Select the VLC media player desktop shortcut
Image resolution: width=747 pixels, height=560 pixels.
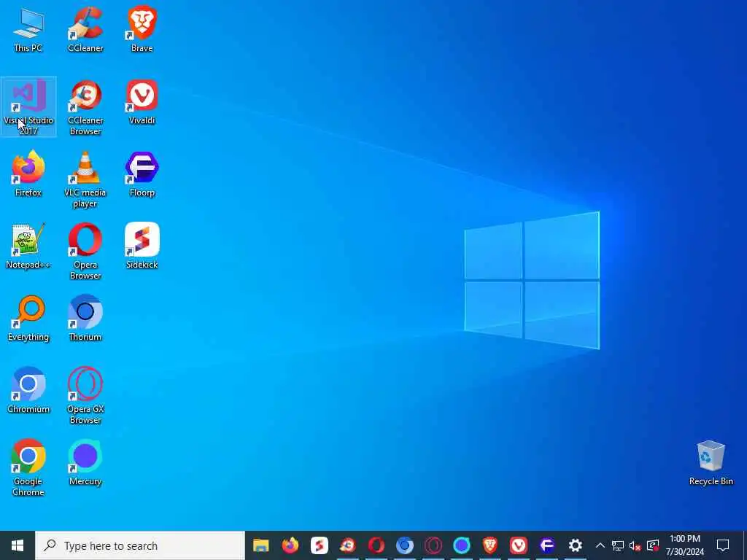[x=85, y=180]
